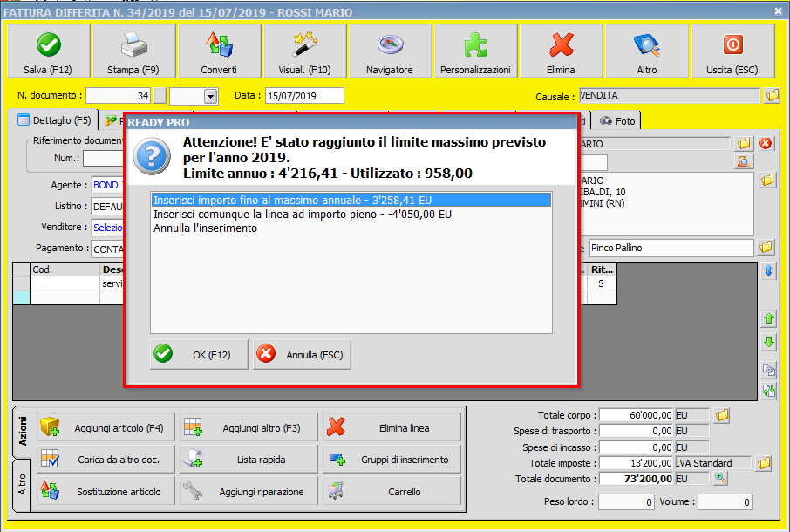Click the Rit... column header
Screen dimensions: 790x532
[602, 269]
